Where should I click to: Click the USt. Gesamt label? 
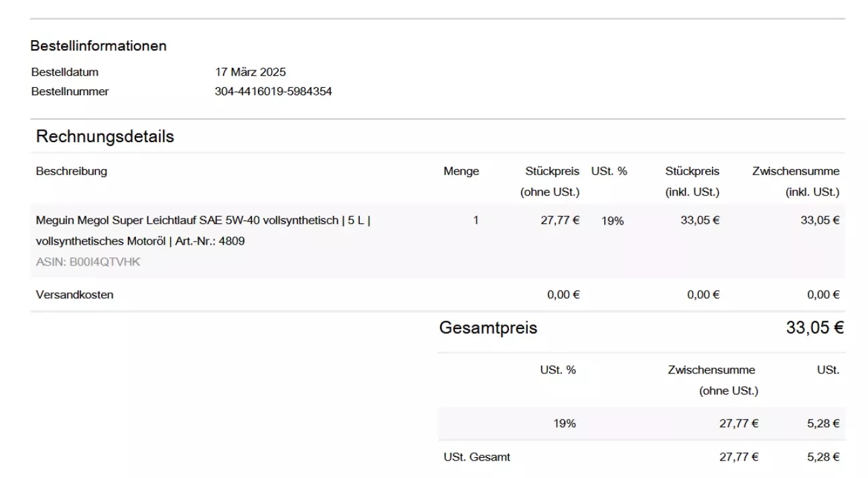pos(477,457)
